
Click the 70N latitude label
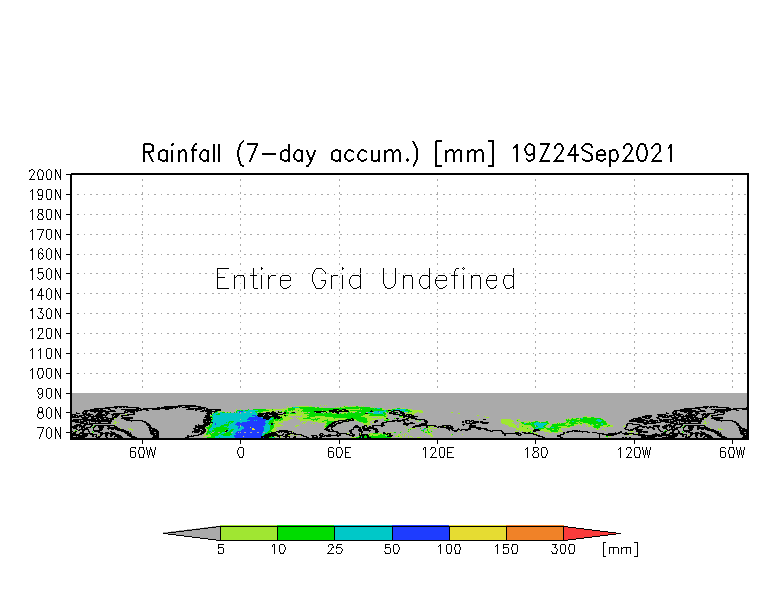click(49, 433)
